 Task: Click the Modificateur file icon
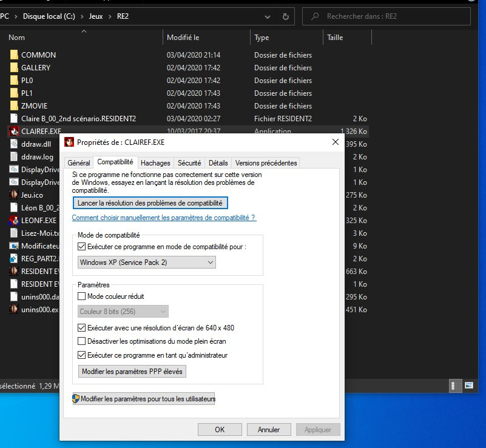coord(13,246)
